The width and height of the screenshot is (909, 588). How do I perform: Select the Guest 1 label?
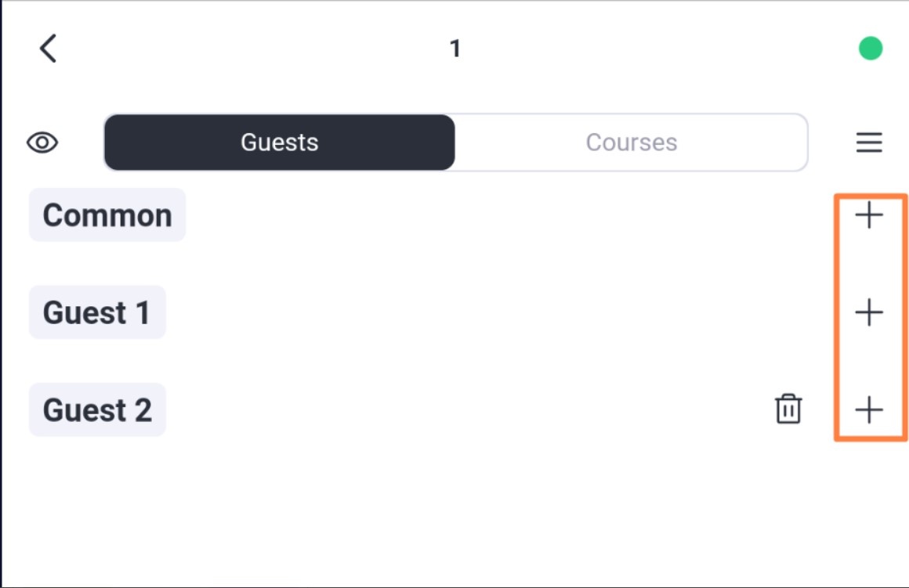pyautogui.click(x=97, y=312)
